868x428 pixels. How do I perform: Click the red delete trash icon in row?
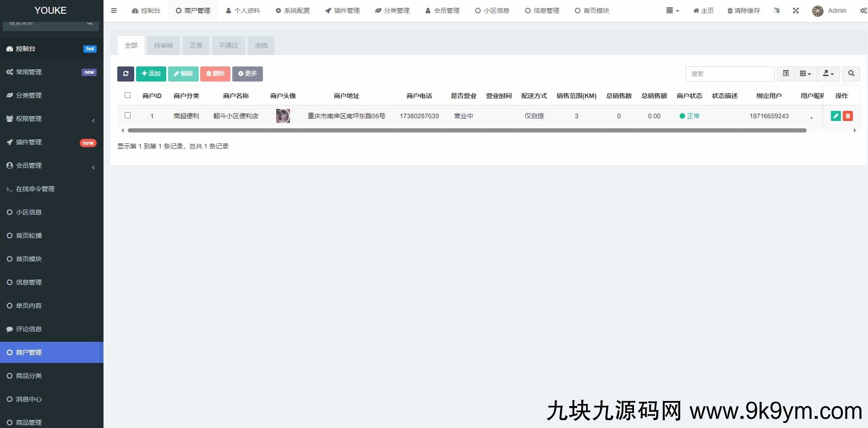pos(848,116)
